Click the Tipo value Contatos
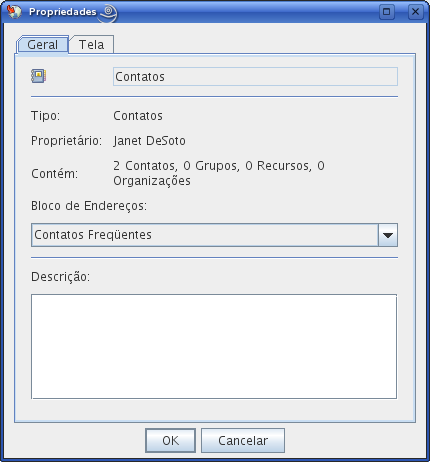The height and width of the screenshot is (462, 430). [138, 116]
